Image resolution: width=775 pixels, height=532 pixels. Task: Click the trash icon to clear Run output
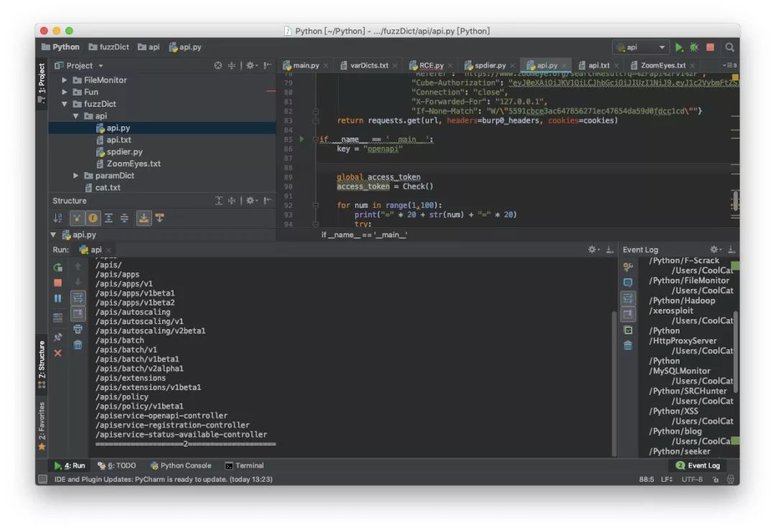pos(78,345)
